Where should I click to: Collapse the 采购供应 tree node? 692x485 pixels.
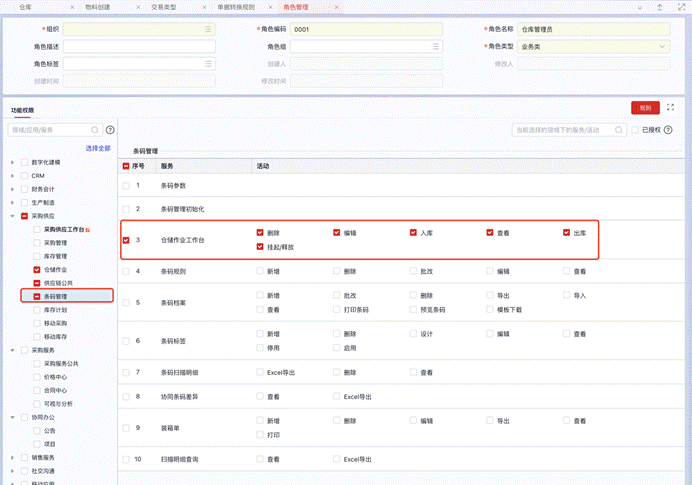click(12, 216)
